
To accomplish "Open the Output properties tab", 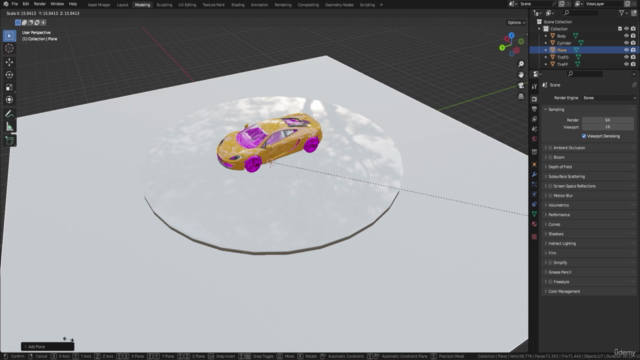I will [x=534, y=109].
